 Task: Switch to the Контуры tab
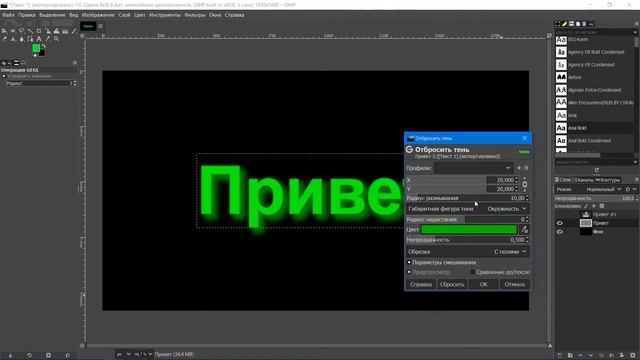click(x=608, y=180)
